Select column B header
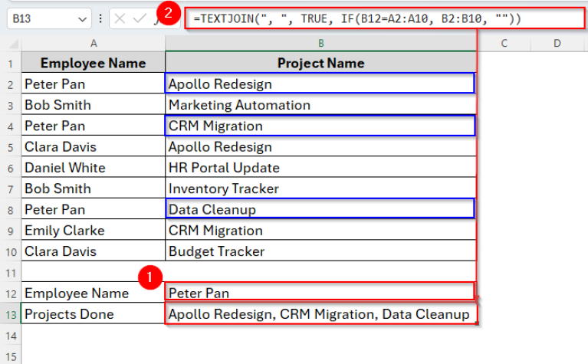This screenshot has height=364, width=588. click(320, 44)
